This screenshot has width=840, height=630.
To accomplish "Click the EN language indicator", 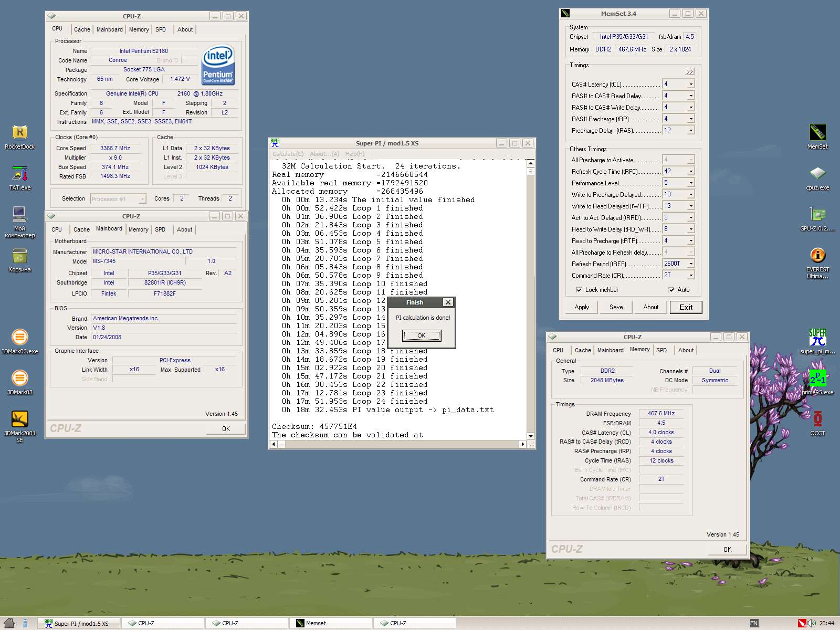I will tap(754, 623).
